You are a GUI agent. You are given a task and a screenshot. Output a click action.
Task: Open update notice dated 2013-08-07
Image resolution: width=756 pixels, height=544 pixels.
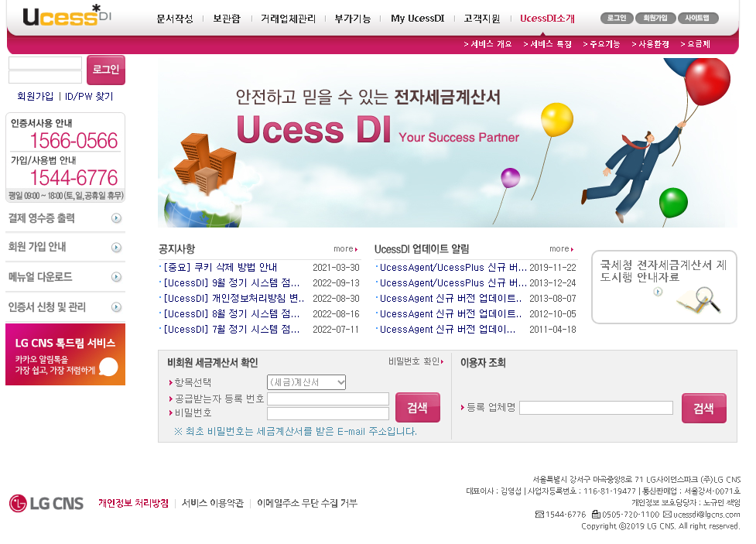[x=450, y=298]
